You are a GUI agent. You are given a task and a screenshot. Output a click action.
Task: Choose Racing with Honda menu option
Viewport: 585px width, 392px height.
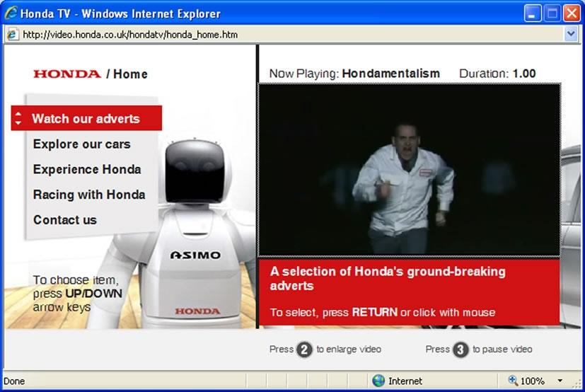coord(89,195)
